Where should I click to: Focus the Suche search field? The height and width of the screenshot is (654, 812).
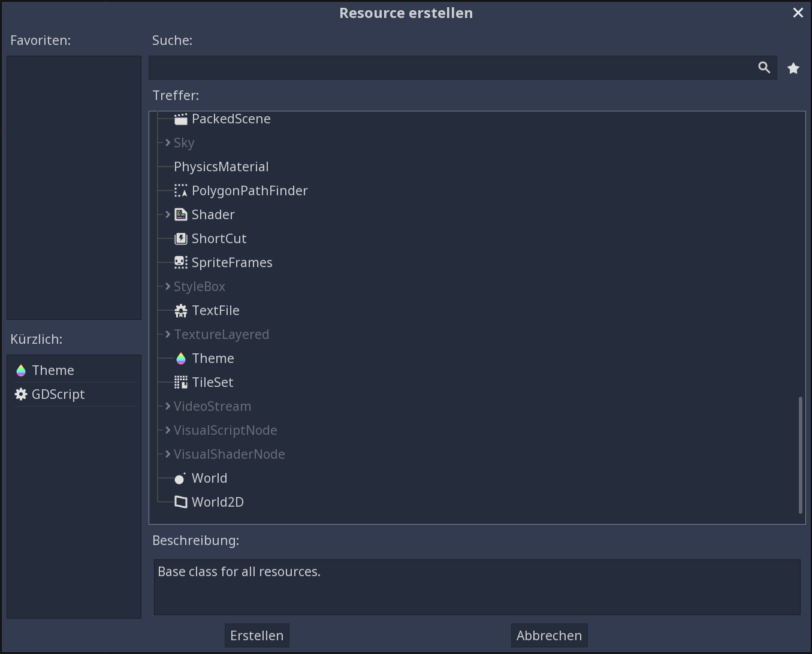pyautogui.click(x=463, y=68)
